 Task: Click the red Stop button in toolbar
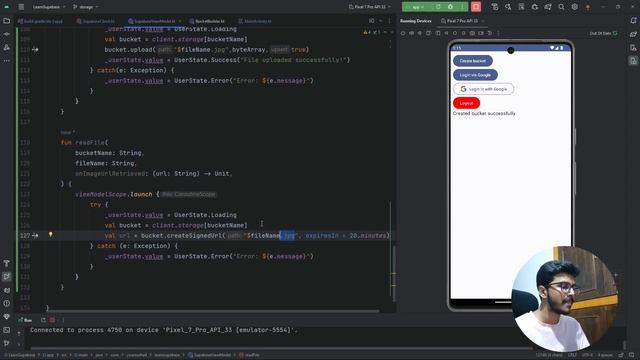click(476, 7)
